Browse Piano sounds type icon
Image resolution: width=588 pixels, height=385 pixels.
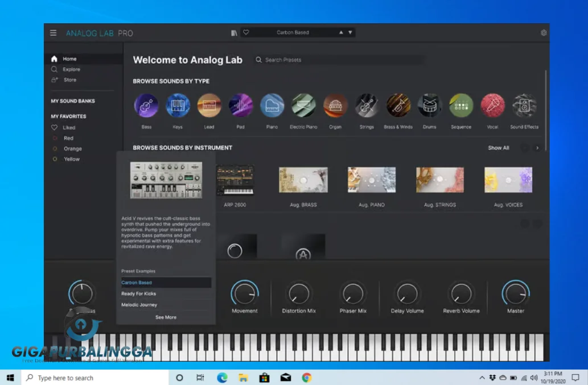tap(272, 106)
